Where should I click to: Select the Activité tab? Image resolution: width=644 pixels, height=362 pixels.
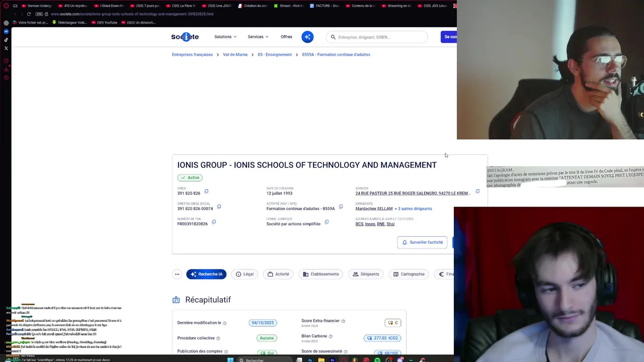point(278,274)
